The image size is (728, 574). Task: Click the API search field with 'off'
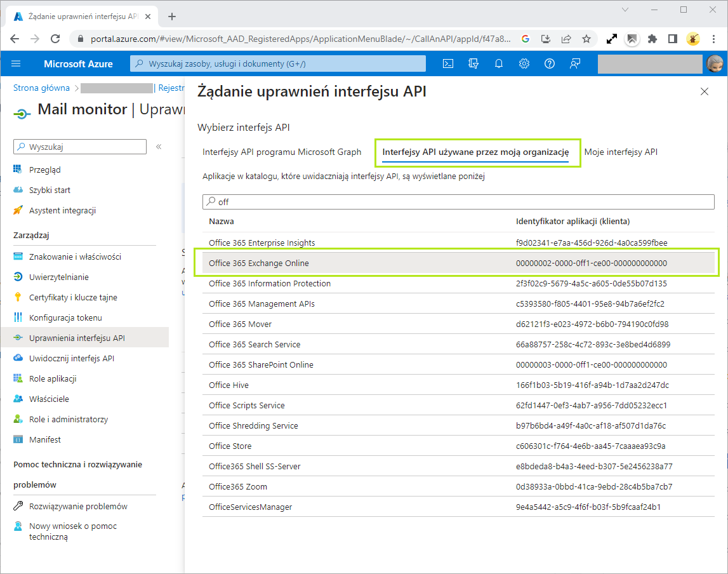point(457,202)
